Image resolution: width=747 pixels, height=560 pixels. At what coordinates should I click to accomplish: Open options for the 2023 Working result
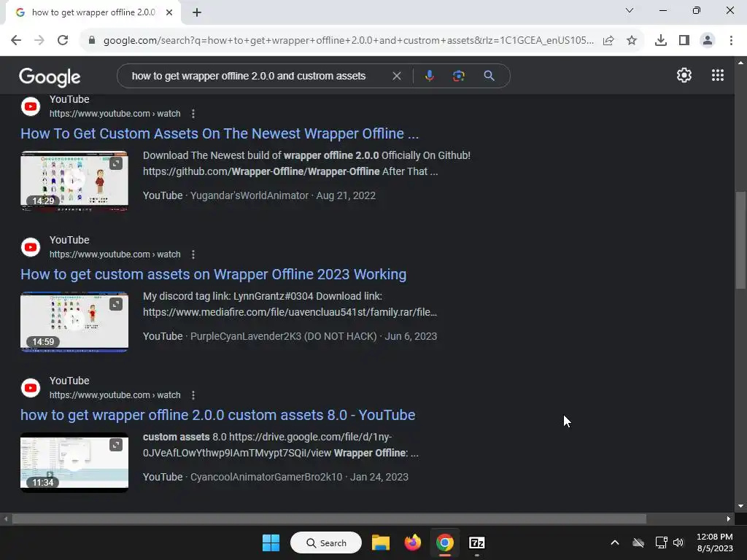coord(193,254)
